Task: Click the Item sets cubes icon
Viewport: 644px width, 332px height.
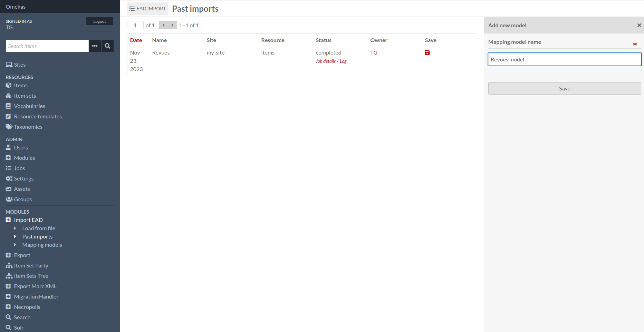Action: point(9,96)
